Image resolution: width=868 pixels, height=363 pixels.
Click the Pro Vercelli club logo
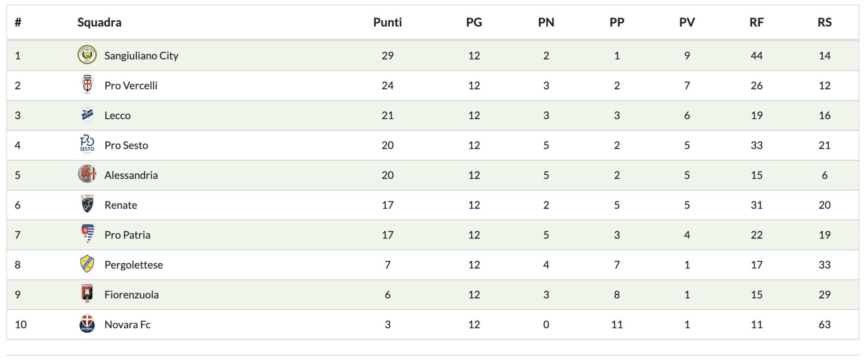pos(87,85)
